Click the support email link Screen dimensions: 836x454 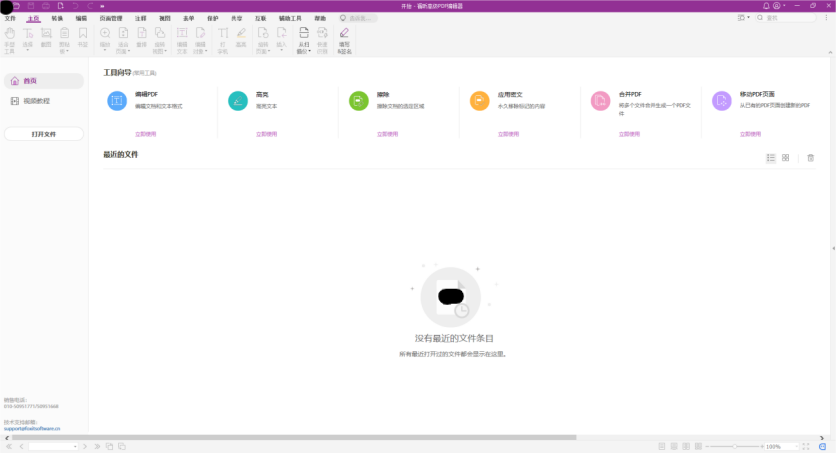[32, 428]
